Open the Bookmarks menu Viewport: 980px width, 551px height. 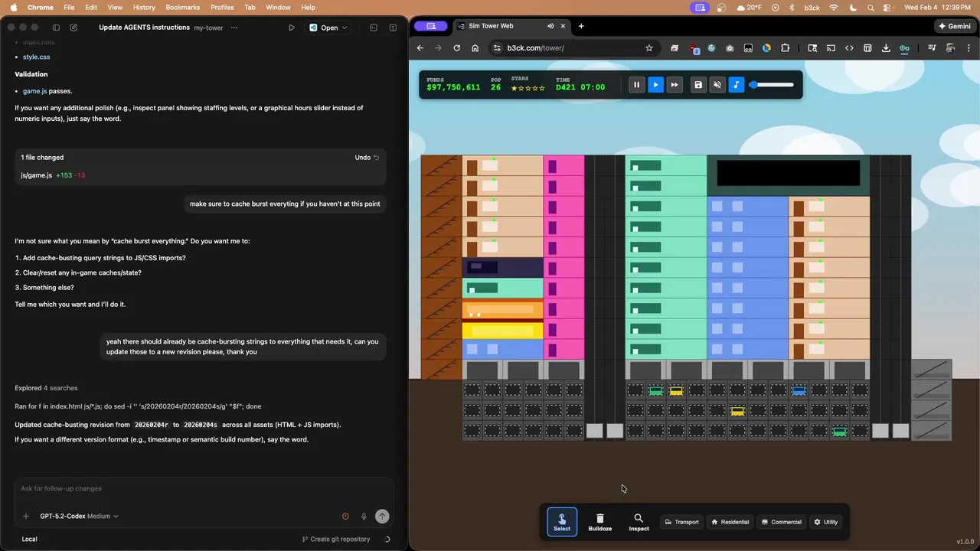(x=183, y=7)
